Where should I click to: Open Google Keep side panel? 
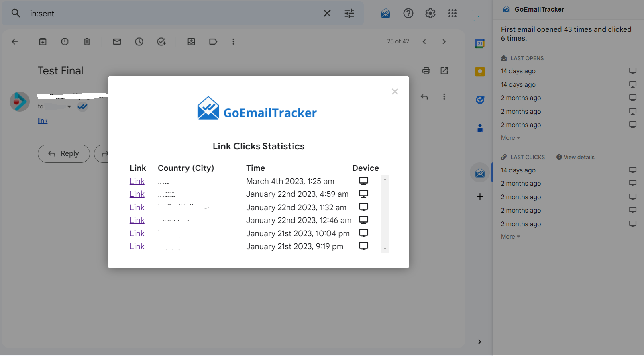click(480, 72)
